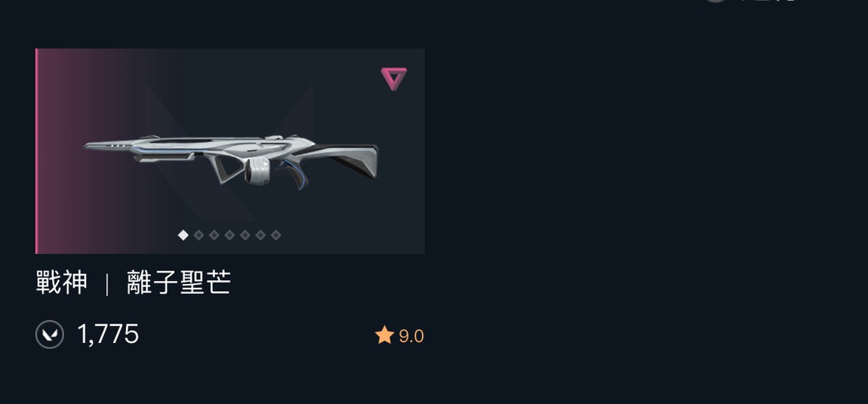868x404 pixels.
Task: Click the orange star rating icon
Action: click(x=384, y=335)
